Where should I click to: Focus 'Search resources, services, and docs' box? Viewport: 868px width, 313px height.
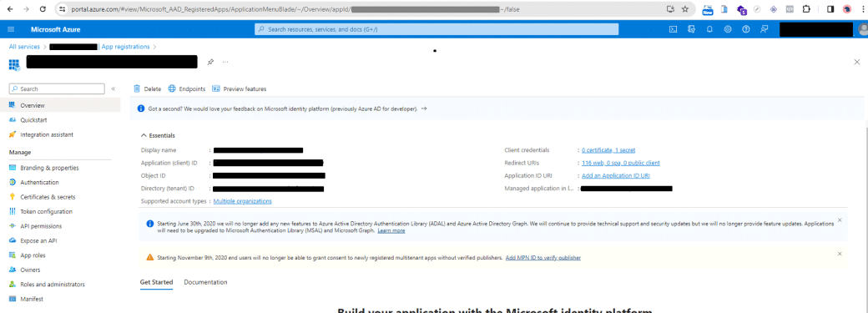437,29
